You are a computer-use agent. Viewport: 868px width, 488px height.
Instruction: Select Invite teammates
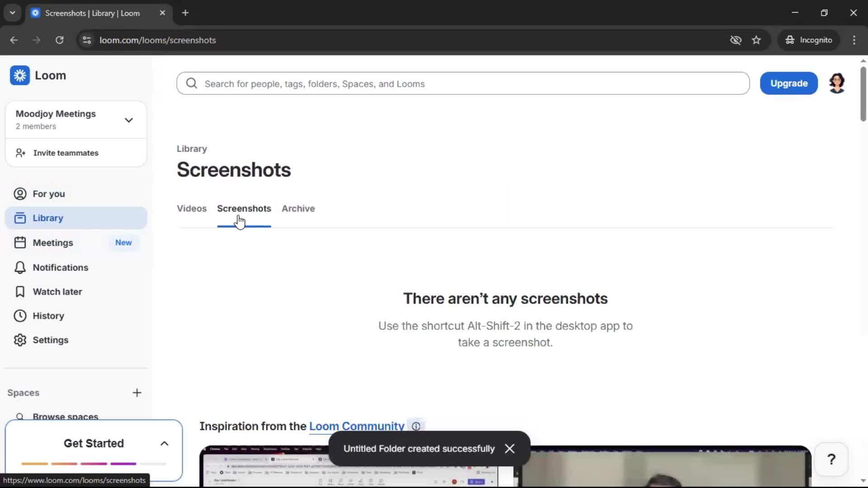[66, 153]
